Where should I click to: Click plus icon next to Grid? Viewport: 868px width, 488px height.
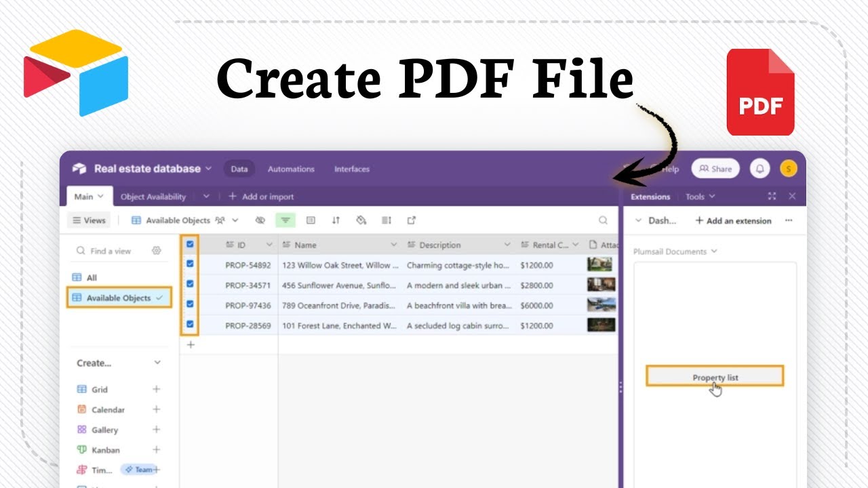157,389
